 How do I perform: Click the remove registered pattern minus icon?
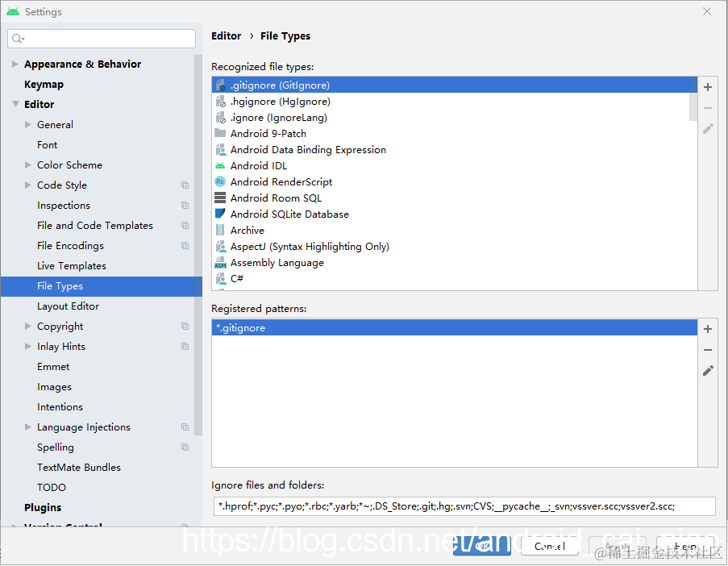pyautogui.click(x=708, y=350)
